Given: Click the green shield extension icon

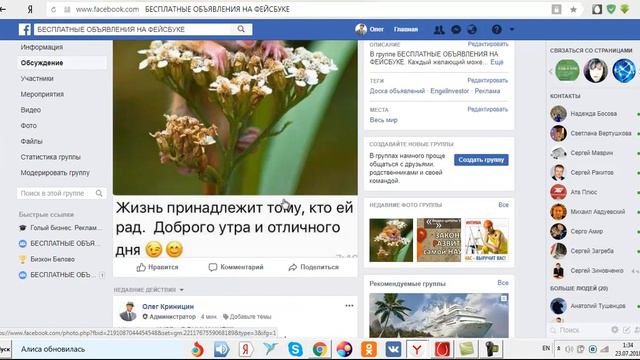Looking at the screenshot, I should pyautogui.click(x=611, y=9).
